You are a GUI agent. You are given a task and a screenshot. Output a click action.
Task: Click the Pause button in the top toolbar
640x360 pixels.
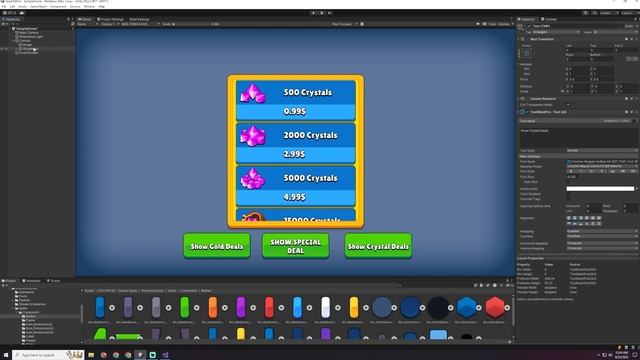pos(322,13)
